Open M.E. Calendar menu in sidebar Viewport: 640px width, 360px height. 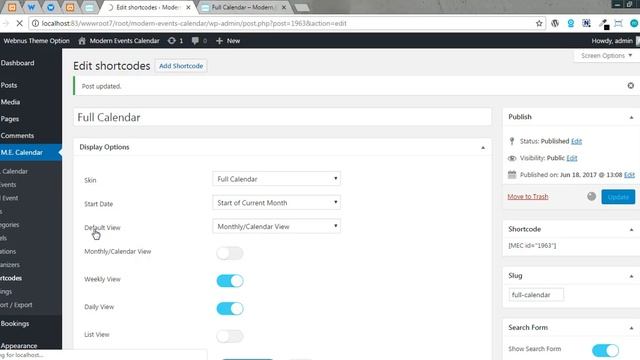(x=31, y=152)
